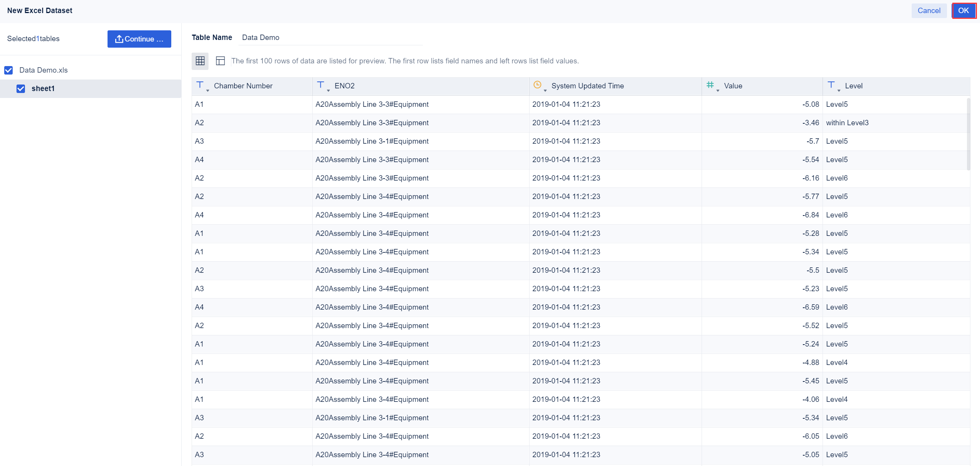The width and height of the screenshot is (980, 466).
Task: Switch to grid data preview icon
Action: pos(200,61)
